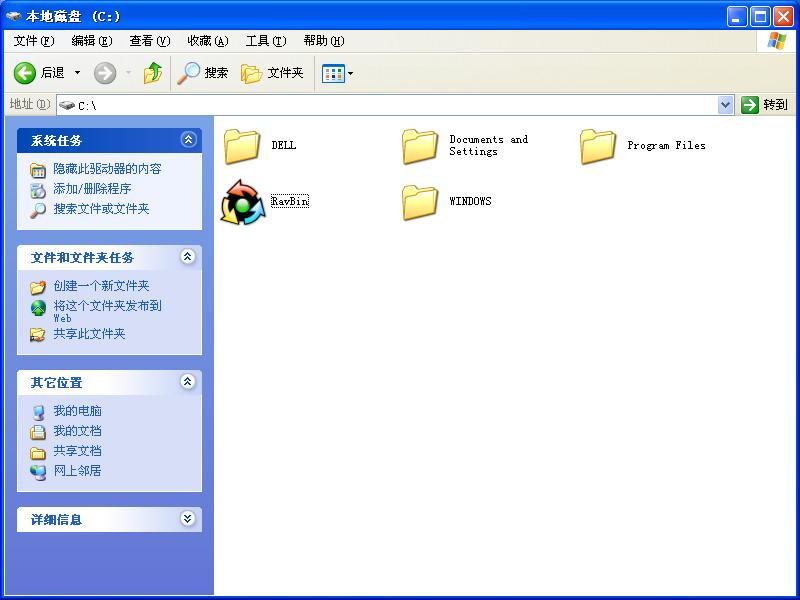Viewport: 800px width, 600px height.
Task: Click 共享此文件夹 link
Action: tap(89, 334)
